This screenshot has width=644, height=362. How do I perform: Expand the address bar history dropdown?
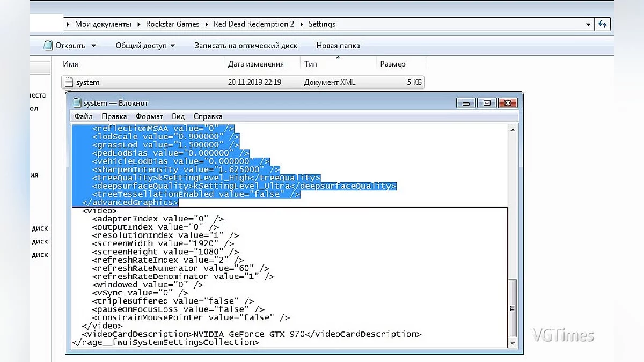tap(588, 24)
